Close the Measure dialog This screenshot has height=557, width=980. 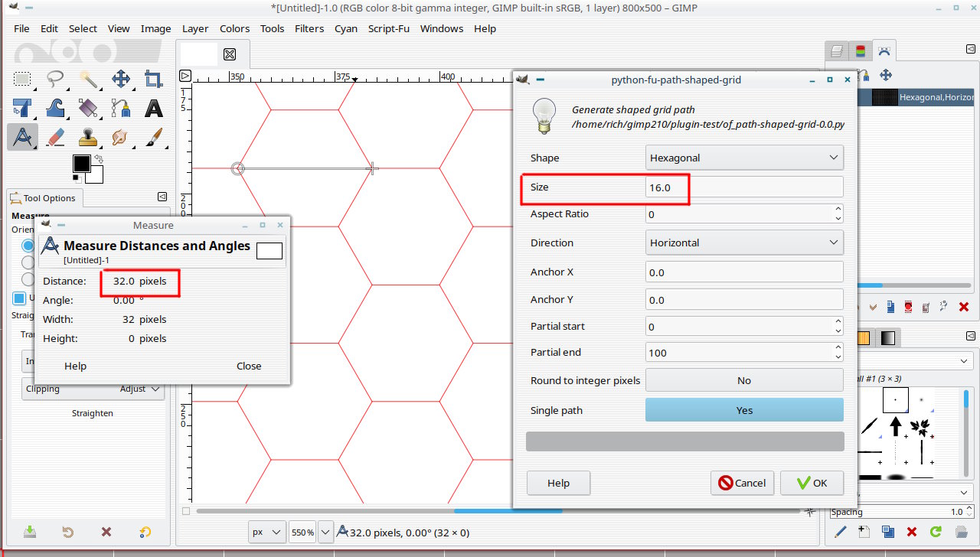[249, 366]
